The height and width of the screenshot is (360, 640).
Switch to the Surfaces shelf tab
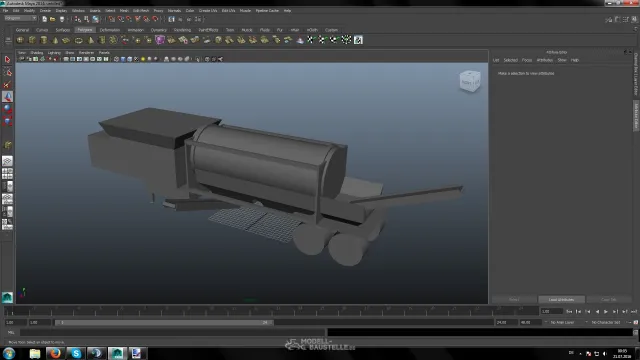point(62,30)
